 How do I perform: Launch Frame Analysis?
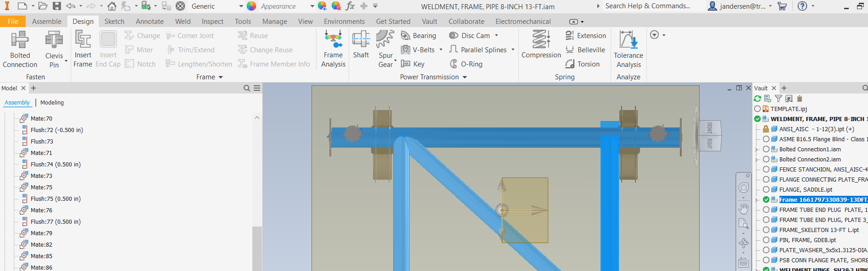(x=333, y=50)
